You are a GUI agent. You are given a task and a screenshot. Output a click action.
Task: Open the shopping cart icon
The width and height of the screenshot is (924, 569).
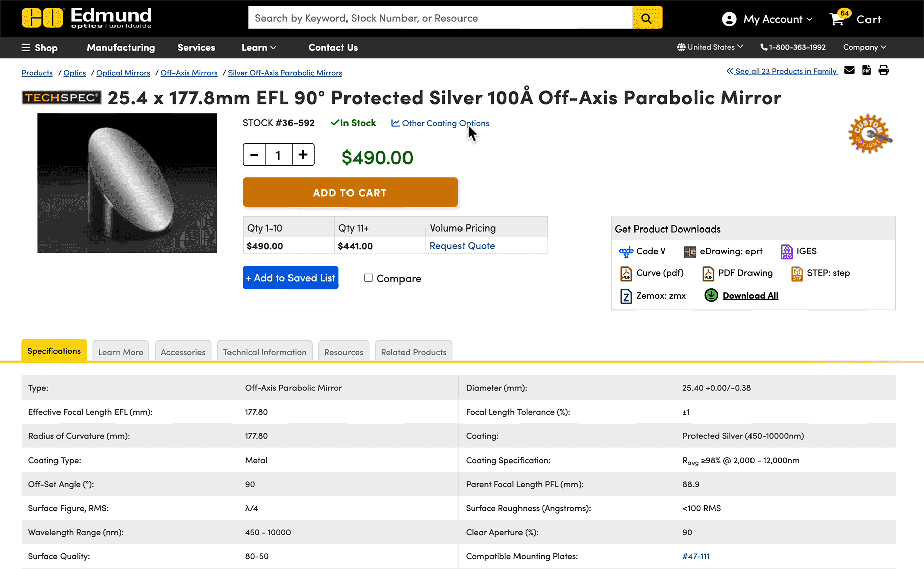pos(838,19)
